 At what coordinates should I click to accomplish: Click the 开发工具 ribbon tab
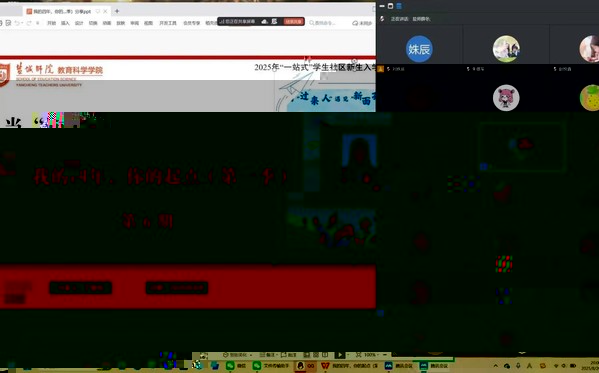(168, 23)
